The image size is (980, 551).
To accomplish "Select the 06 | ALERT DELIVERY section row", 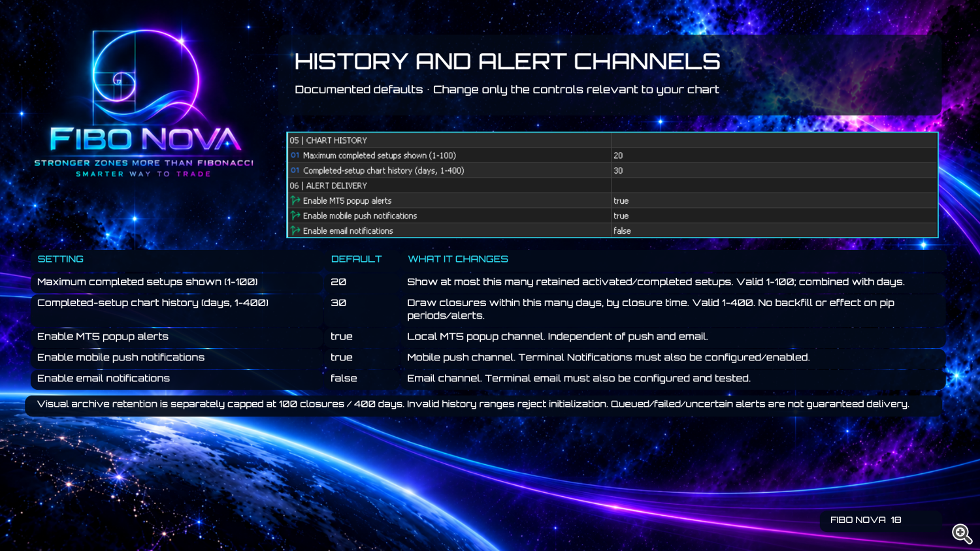I will pos(613,185).
